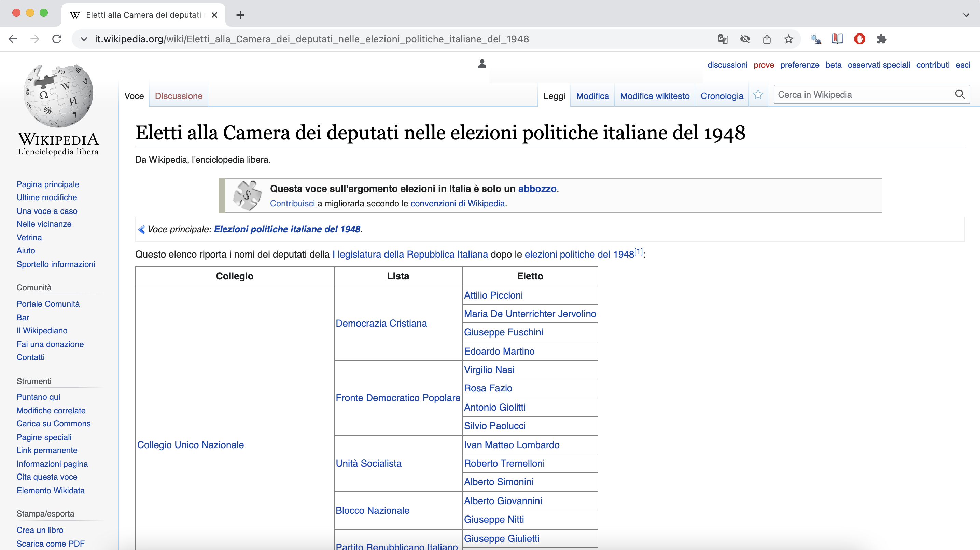Image resolution: width=980 pixels, height=550 pixels.
Task: Click the search magnifier icon
Action: pyautogui.click(x=960, y=94)
